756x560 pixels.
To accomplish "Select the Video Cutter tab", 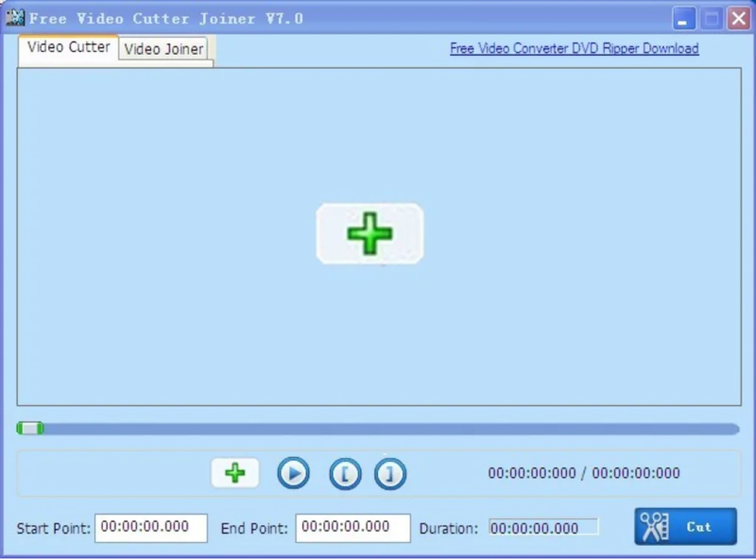I will [68, 47].
